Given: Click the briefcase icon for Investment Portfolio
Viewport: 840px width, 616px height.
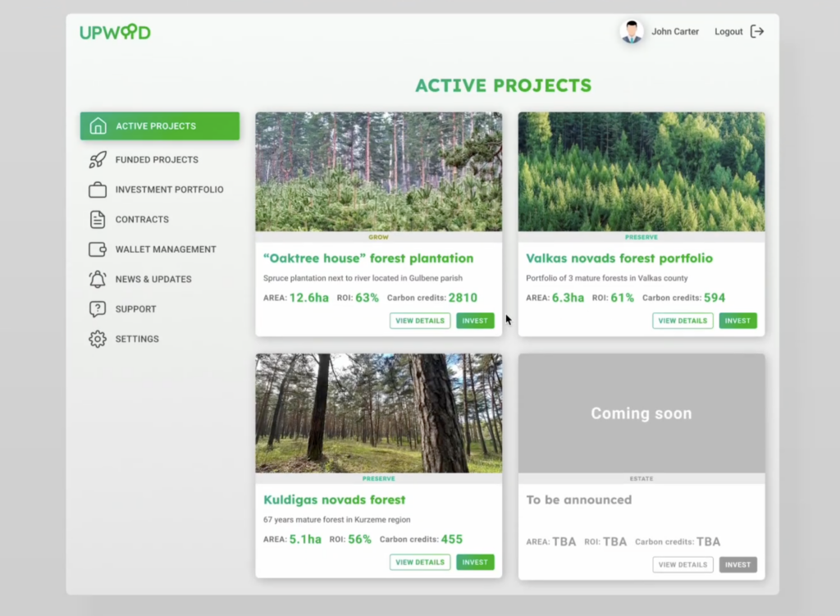Looking at the screenshot, I should click(98, 189).
